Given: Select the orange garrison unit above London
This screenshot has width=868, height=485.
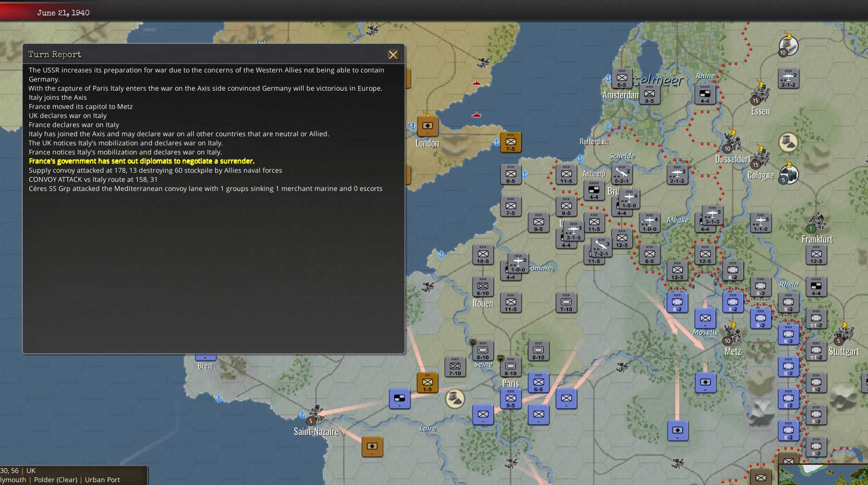Looking at the screenshot, I should [x=427, y=127].
